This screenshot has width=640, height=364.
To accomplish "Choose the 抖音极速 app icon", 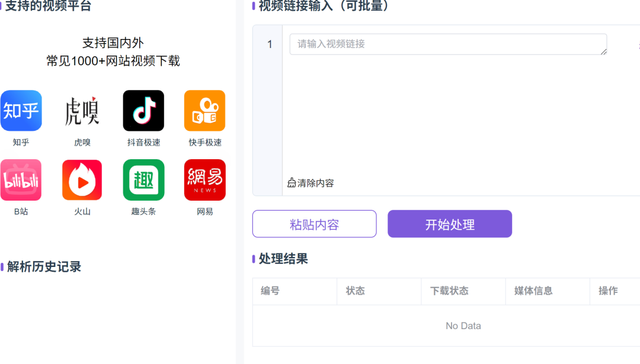I will click(x=143, y=111).
